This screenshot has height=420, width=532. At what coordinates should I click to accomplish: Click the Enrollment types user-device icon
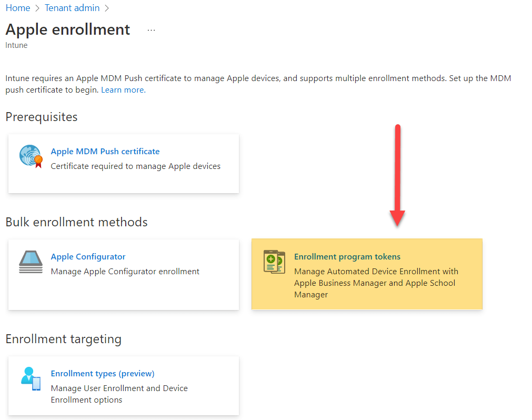tap(31, 378)
